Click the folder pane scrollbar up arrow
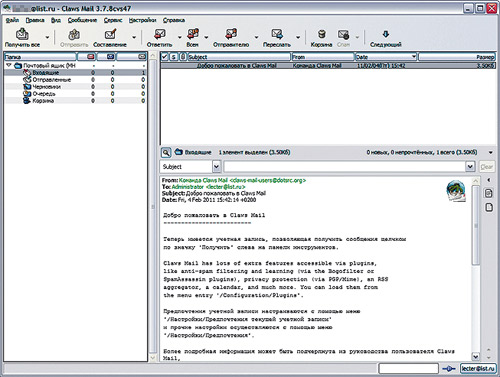500x377 pixels. (153, 56)
